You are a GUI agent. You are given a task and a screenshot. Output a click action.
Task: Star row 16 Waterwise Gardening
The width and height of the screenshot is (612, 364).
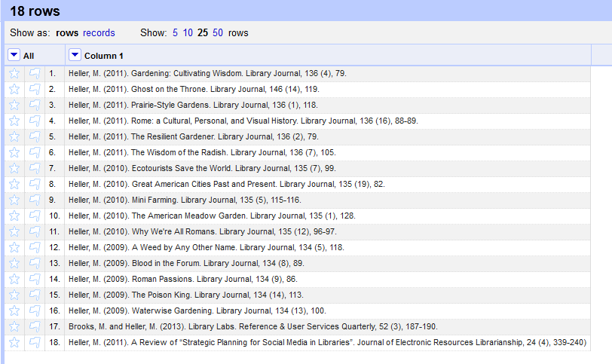click(14, 311)
